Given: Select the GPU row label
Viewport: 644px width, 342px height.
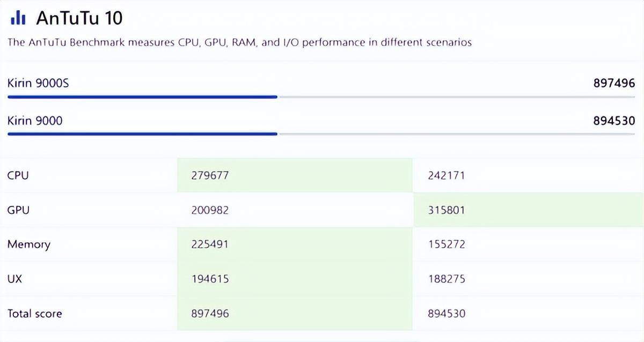Looking at the screenshot, I should coord(18,210).
